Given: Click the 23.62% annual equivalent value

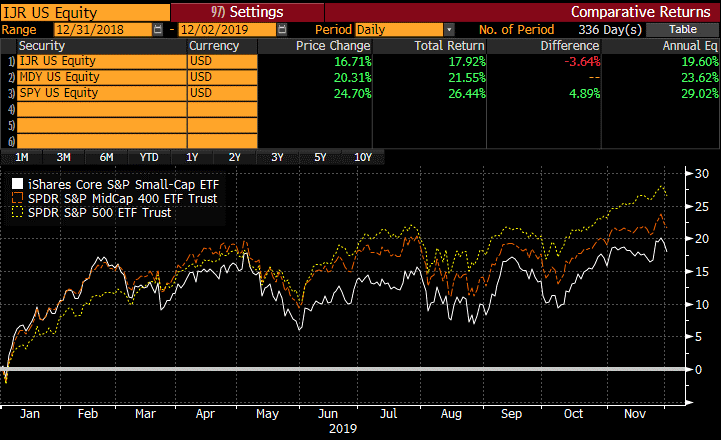Looking at the screenshot, I should tap(700, 78).
